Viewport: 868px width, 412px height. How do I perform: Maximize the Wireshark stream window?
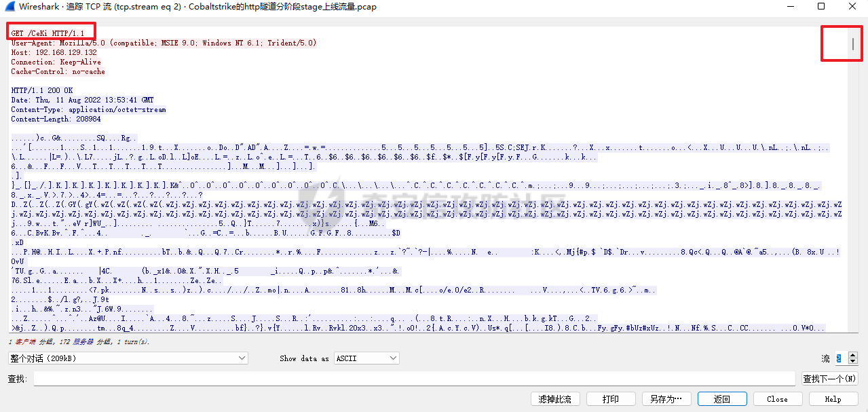[x=821, y=7]
